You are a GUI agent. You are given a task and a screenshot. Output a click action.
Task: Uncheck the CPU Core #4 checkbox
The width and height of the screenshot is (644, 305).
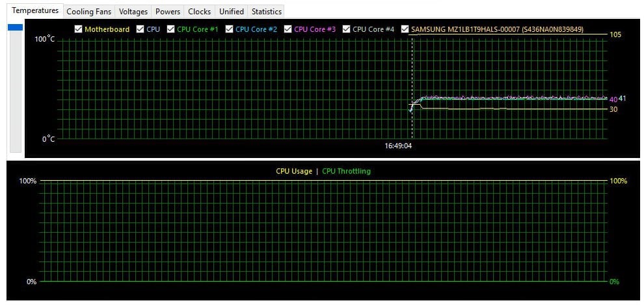point(346,29)
